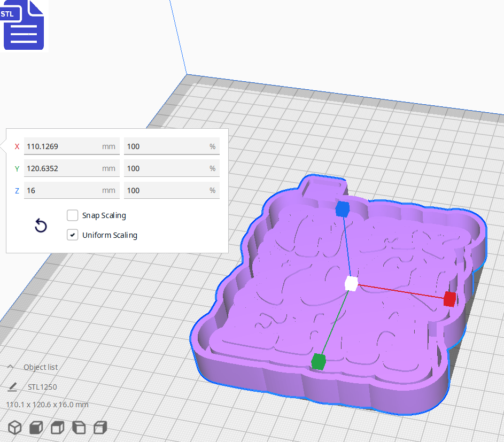Select STL1250 in the Object list
Screen dimensions: 504x442
point(41,386)
